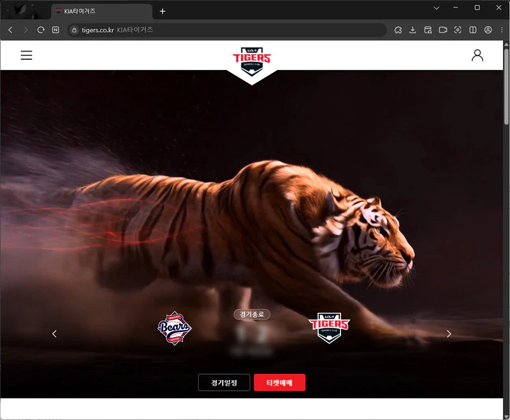Click the screen capture toolbar icon
Screen dimensions: 510x420
click(x=458, y=30)
